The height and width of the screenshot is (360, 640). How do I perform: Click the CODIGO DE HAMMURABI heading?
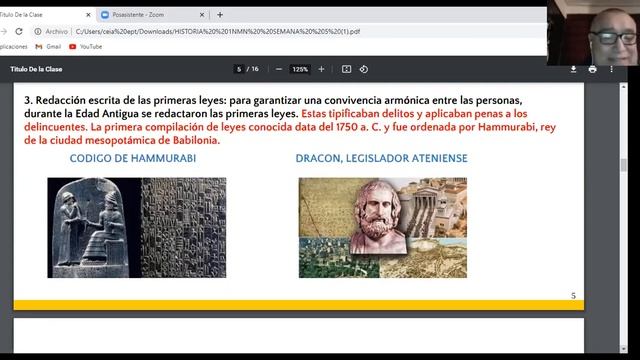point(133,158)
